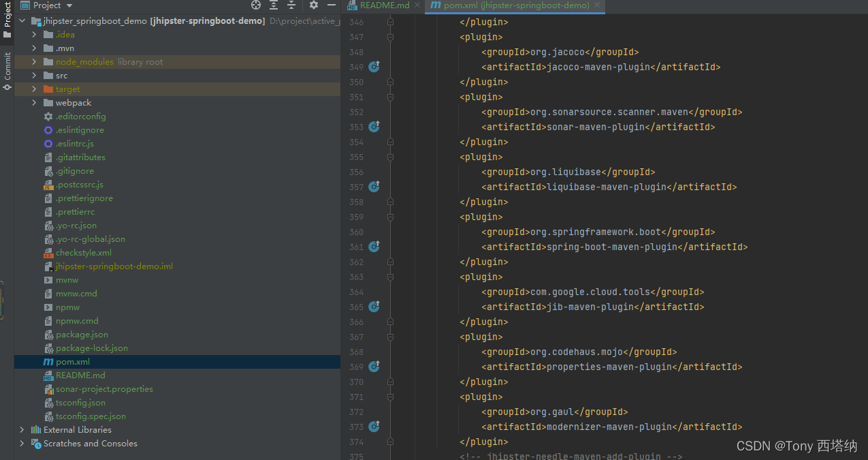Click the gutter marker icon on line 349
Viewport: 868px width, 460px height.
click(x=374, y=67)
